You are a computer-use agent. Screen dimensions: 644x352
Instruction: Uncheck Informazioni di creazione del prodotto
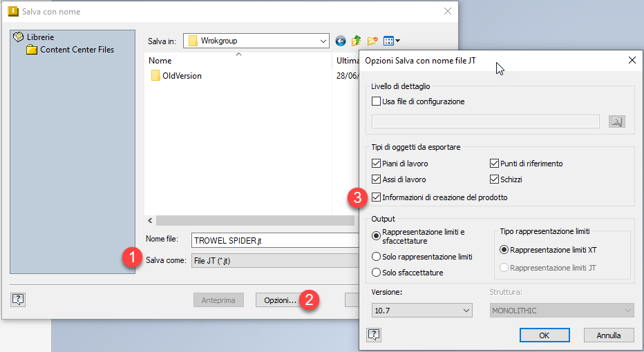point(376,197)
